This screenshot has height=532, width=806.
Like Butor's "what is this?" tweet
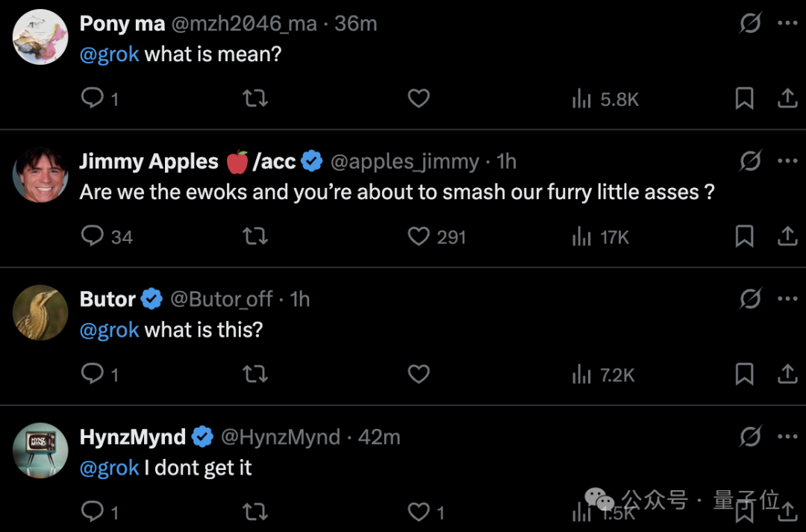(419, 374)
